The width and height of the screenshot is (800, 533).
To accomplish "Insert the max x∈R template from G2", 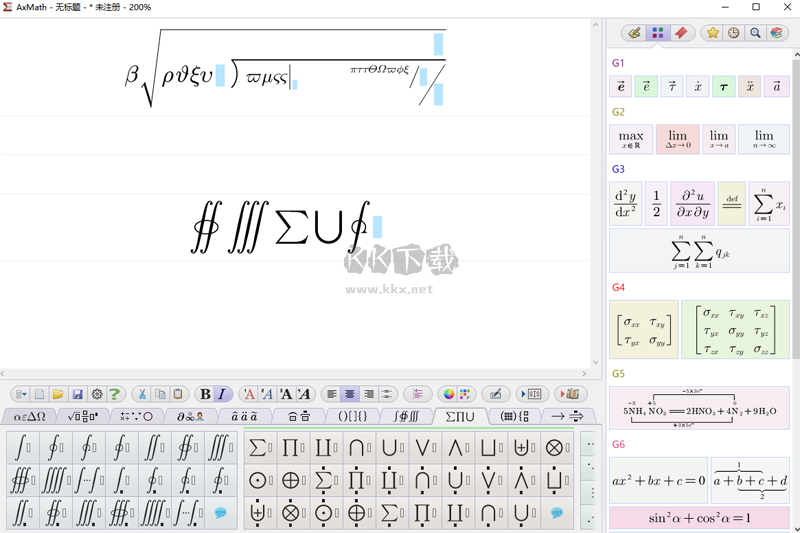I will [631, 139].
